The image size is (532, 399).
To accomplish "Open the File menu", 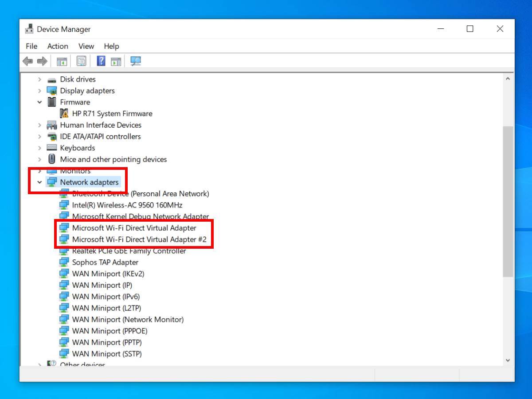I will [31, 46].
